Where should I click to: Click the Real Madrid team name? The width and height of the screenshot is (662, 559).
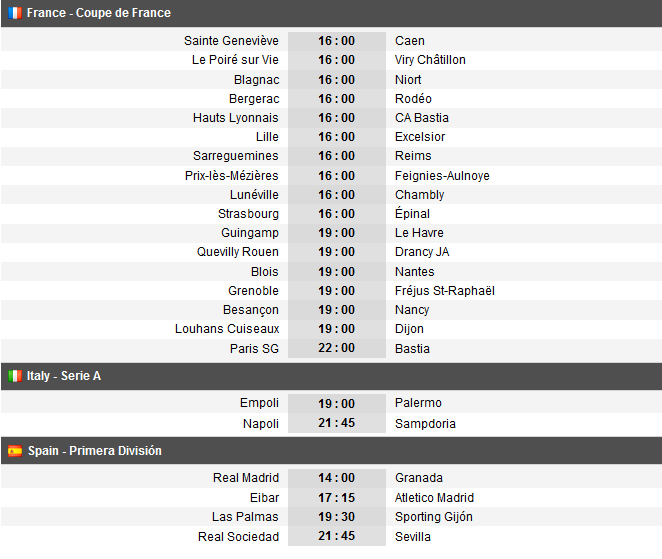coord(246,478)
